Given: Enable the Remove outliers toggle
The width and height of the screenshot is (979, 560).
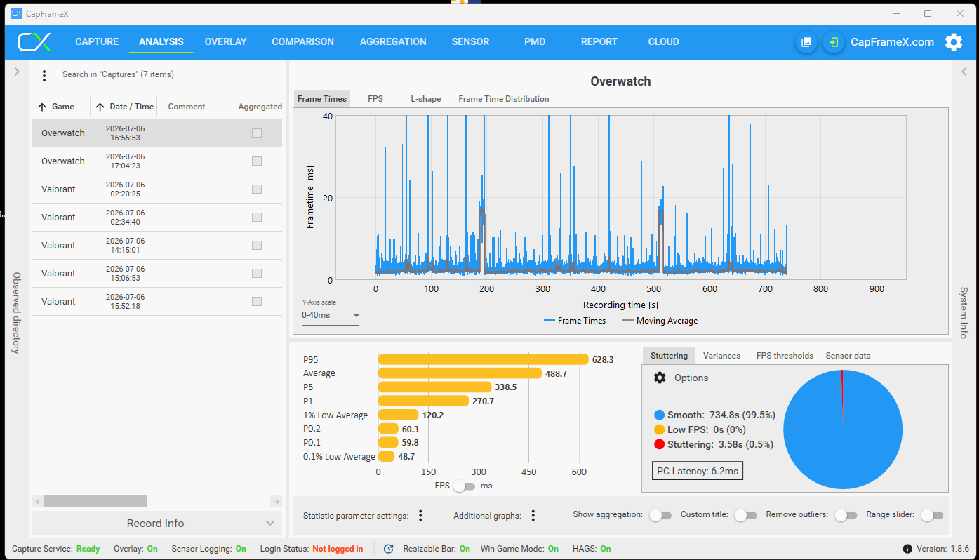Looking at the screenshot, I should point(845,515).
